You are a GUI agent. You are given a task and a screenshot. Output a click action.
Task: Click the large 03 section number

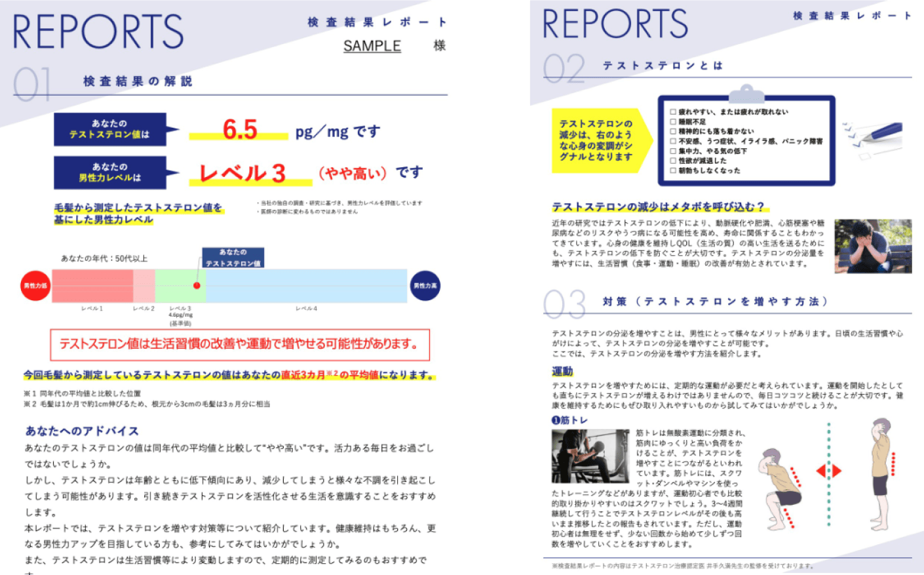(564, 304)
